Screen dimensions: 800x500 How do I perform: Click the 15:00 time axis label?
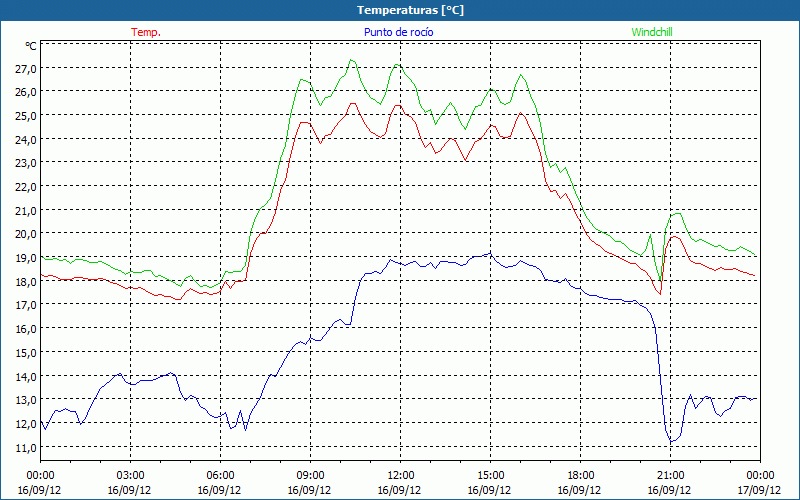491,476
